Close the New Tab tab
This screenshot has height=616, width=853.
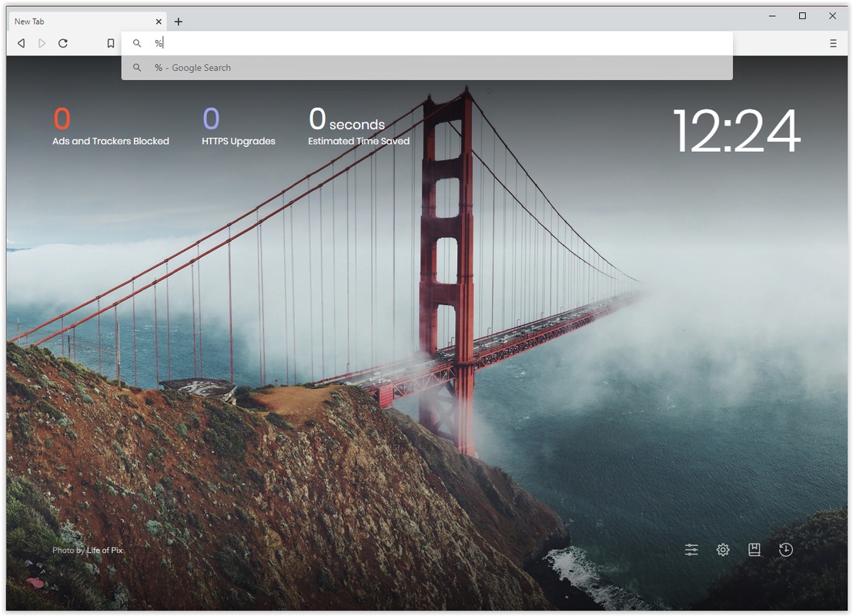(x=159, y=22)
